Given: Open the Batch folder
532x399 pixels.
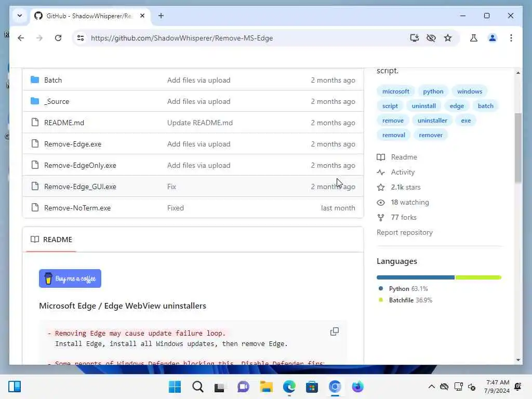Looking at the screenshot, I should click(53, 80).
